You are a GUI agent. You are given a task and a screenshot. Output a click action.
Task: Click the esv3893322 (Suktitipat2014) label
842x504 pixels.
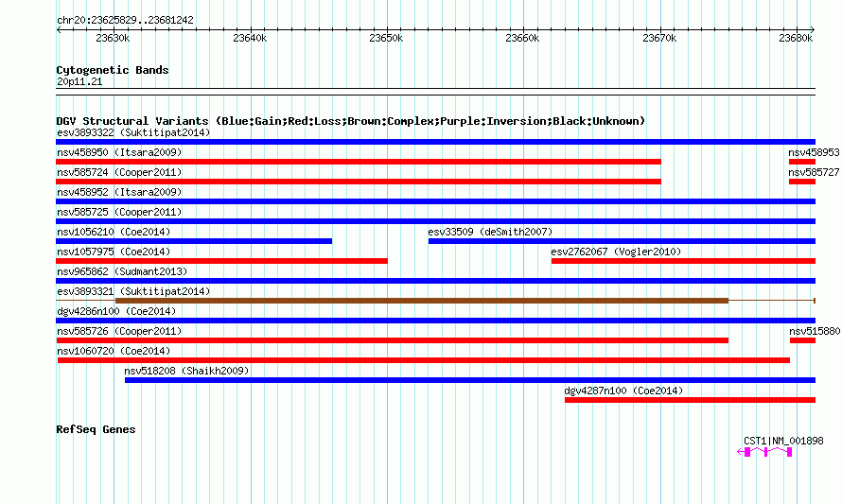[133, 132]
